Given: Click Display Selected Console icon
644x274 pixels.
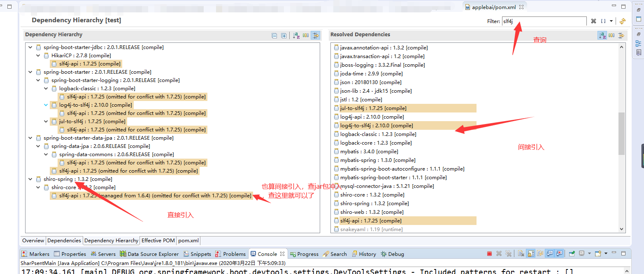Looking at the screenshot, I should (x=581, y=253).
